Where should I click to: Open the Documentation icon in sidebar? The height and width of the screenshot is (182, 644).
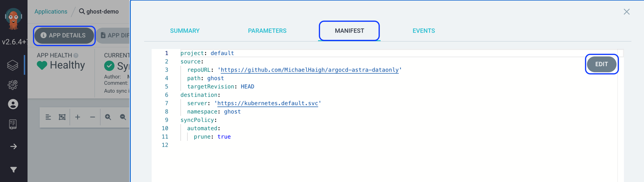click(x=13, y=124)
